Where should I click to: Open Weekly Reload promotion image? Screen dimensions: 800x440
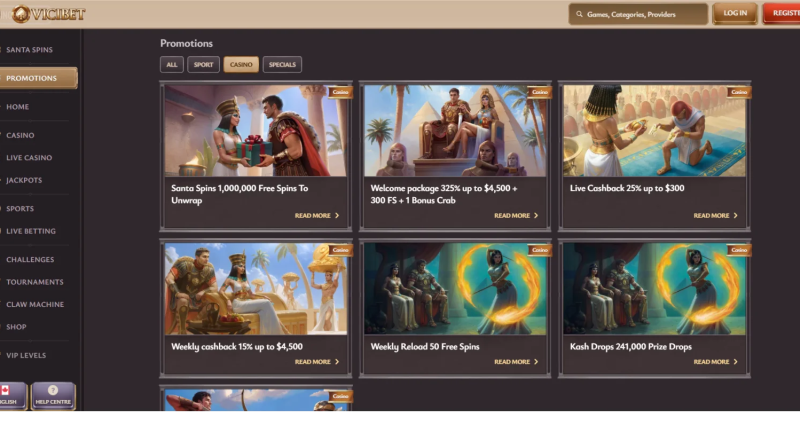point(455,289)
